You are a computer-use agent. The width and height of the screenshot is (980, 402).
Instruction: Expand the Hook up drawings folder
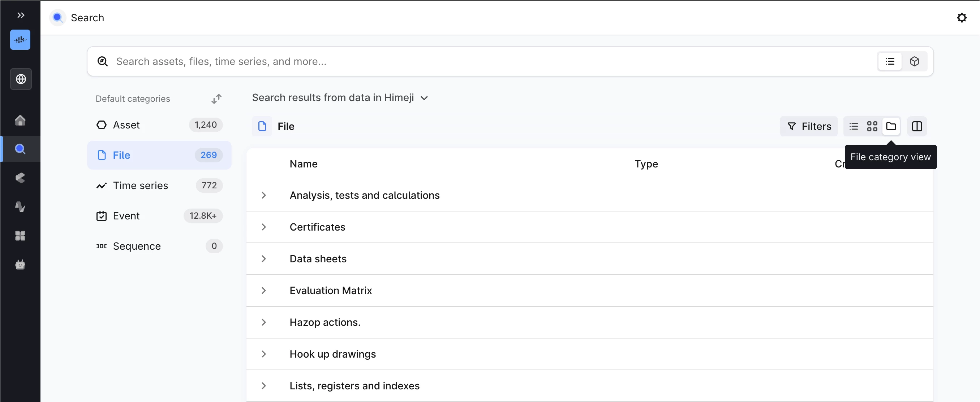pos(264,354)
